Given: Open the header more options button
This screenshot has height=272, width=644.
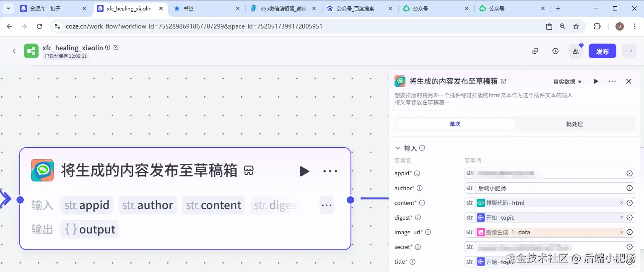Looking at the screenshot, I should (x=629, y=51).
